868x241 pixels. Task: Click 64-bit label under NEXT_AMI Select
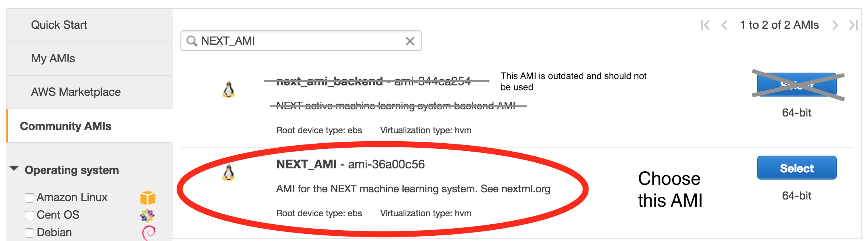[x=797, y=196]
